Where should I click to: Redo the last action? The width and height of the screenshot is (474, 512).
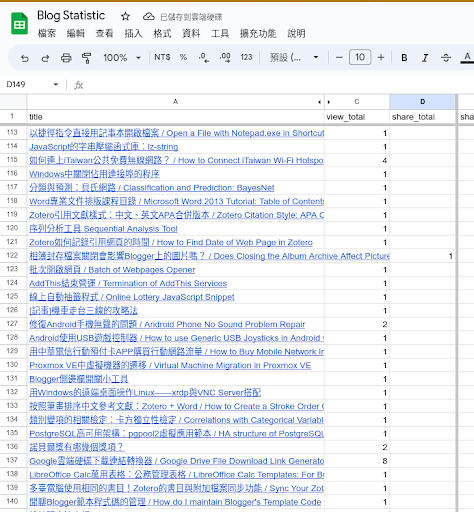tap(45, 58)
